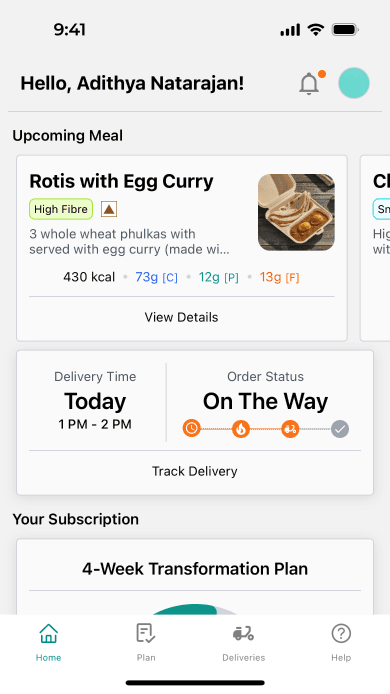Screen dimensions: 390x694
Task: Tap the grey checkmark delivered step icon
Action: point(340,429)
